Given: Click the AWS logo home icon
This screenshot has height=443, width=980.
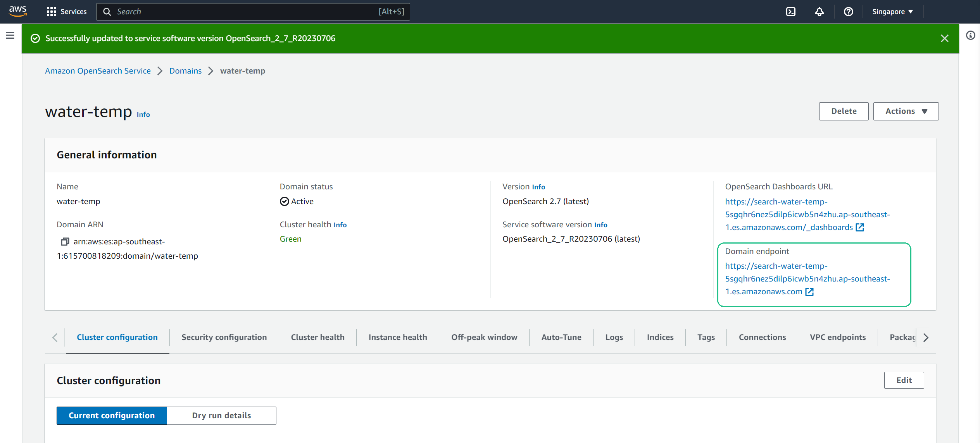Looking at the screenshot, I should point(18,11).
